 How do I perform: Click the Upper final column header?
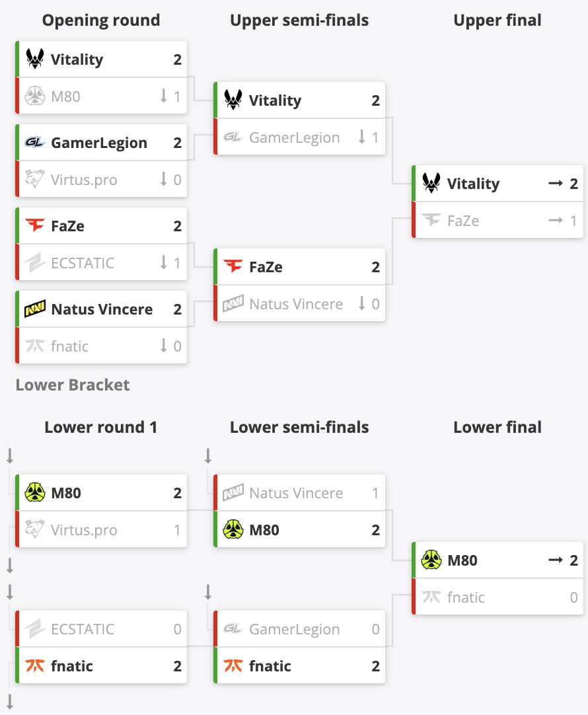pyautogui.click(x=497, y=20)
